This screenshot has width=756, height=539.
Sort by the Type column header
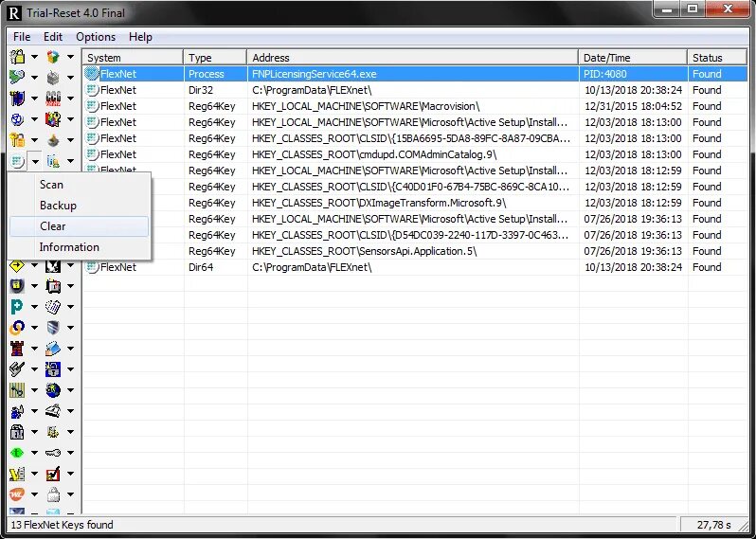coord(215,58)
